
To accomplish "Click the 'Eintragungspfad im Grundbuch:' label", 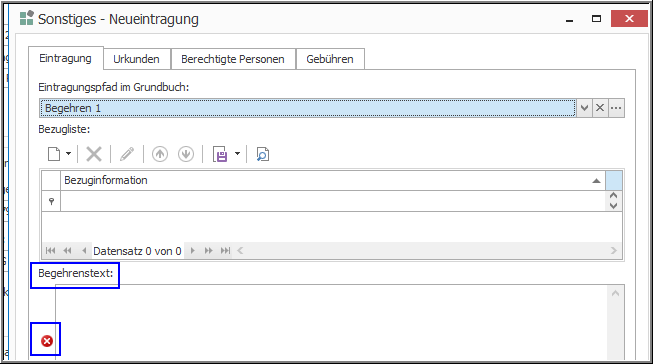I will coord(114,87).
